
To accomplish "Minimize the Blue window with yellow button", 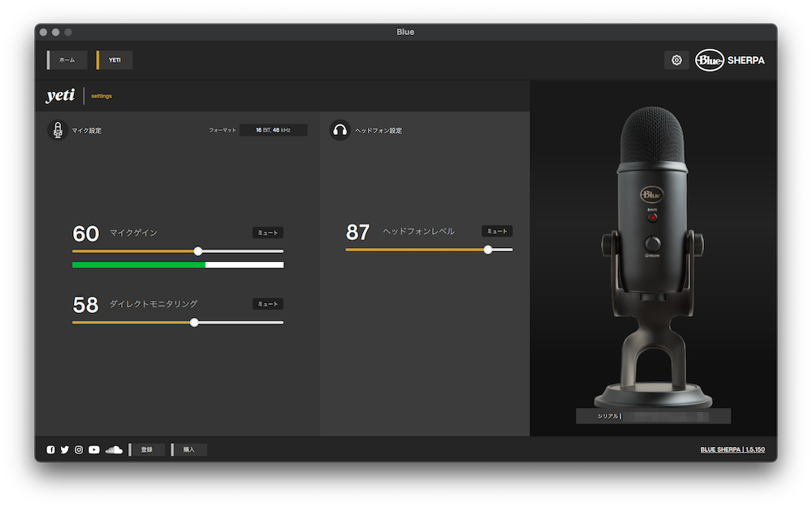I will 55,33.
